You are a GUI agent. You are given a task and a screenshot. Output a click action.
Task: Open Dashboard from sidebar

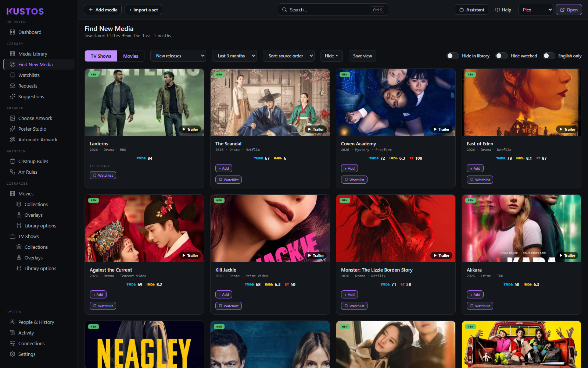pos(39,32)
